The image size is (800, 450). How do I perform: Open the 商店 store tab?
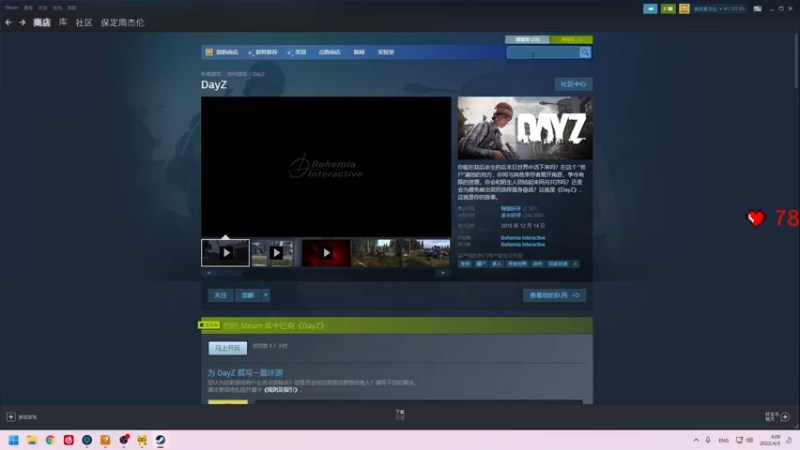pos(42,22)
